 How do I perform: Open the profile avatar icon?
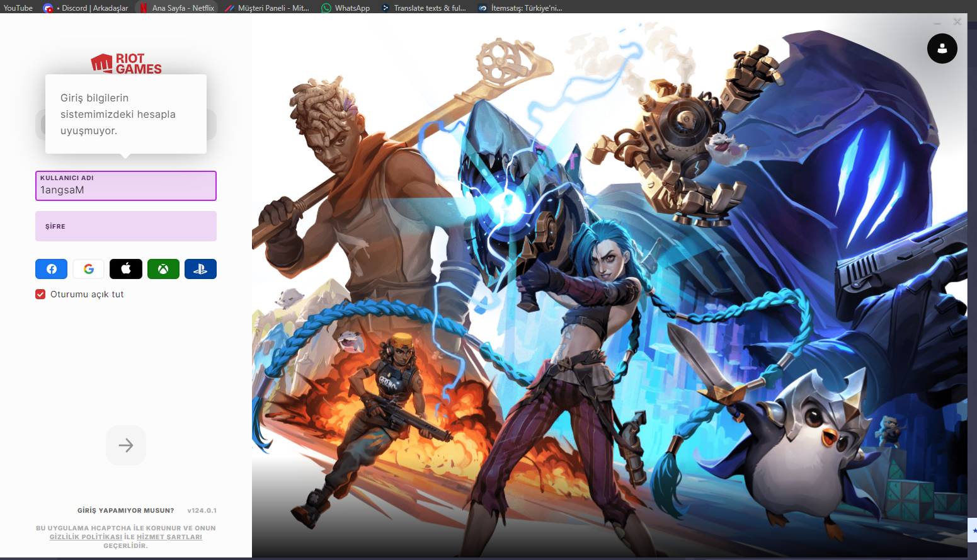pos(942,49)
